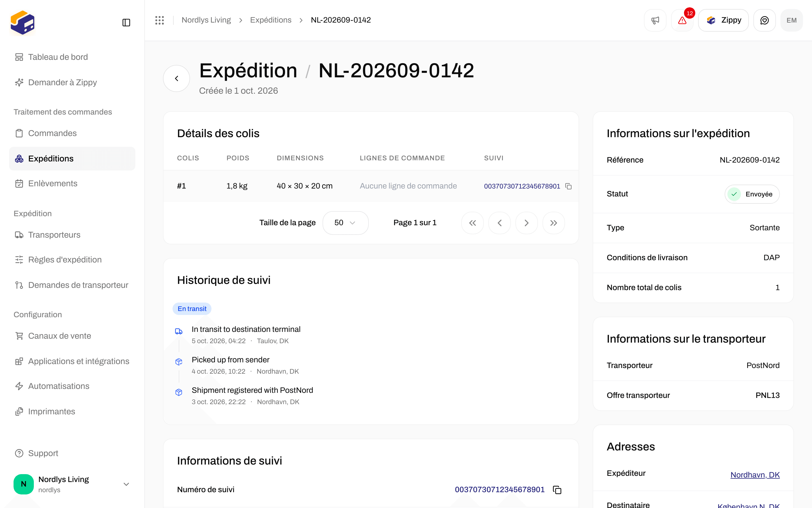Image resolution: width=812 pixels, height=508 pixels.
Task: Click Expéditions breadcrumb link
Action: point(270,20)
